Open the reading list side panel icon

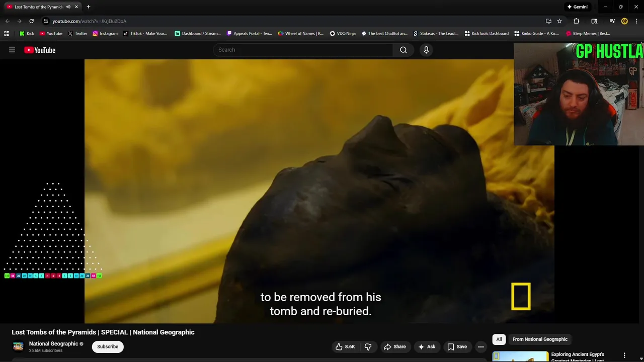[594, 21]
